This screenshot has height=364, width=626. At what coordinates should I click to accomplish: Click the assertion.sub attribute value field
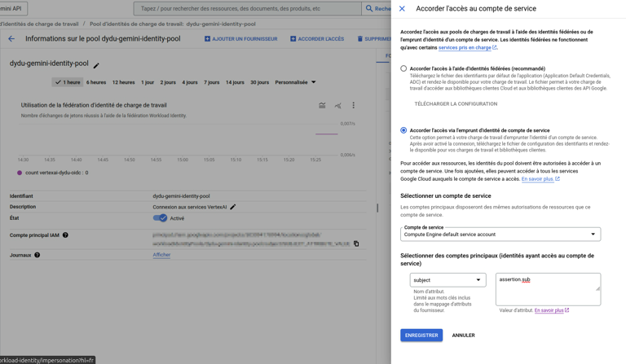point(546,289)
